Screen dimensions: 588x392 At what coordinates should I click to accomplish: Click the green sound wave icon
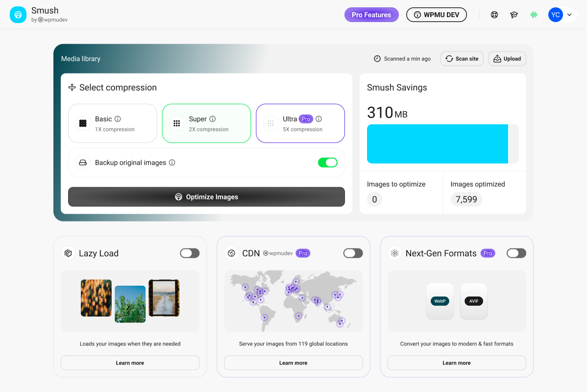[x=534, y=15]
